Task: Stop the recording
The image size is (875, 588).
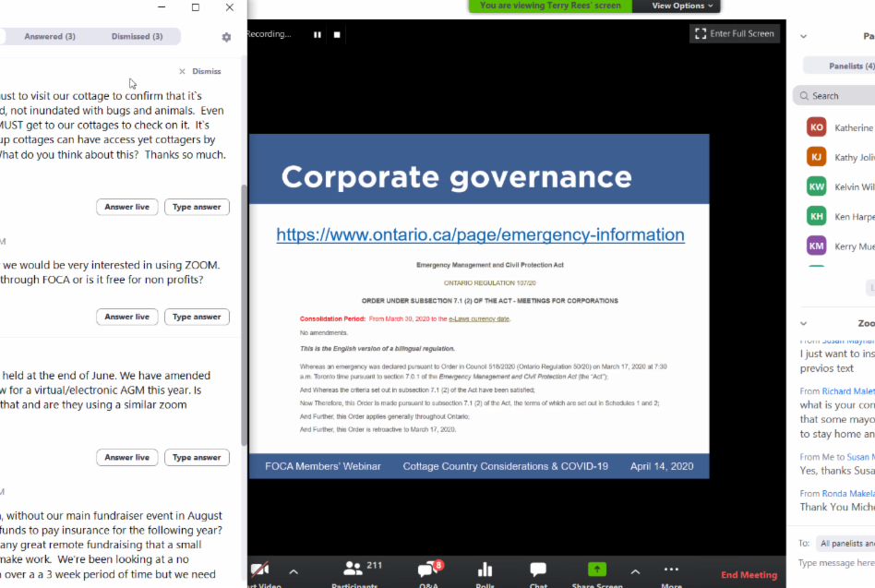Action: click(337, 34)
